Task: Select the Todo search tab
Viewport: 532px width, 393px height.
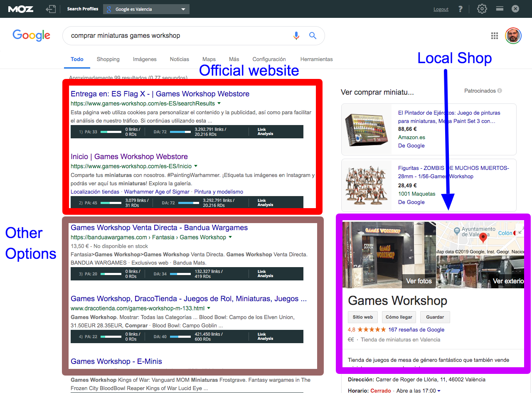Action: coord(77,59)
